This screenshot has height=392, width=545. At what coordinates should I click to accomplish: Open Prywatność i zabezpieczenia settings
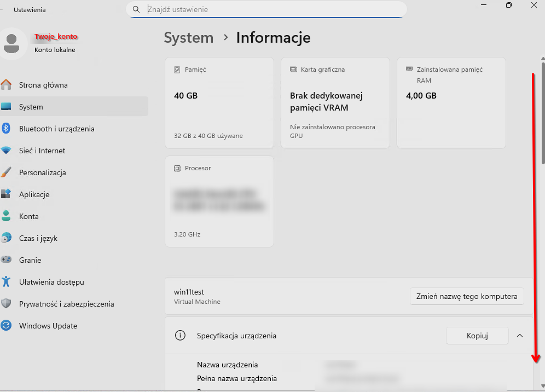click(66, 304)
